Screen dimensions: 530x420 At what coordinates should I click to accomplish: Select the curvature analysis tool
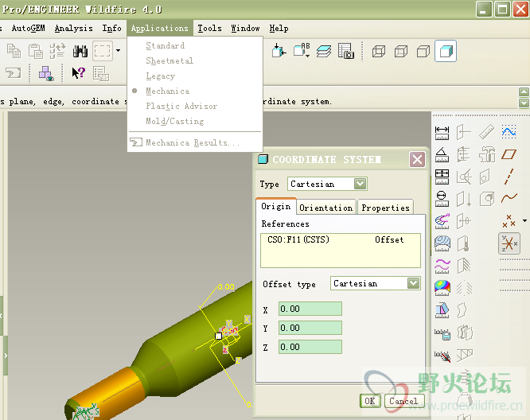(x=442, y=221)
